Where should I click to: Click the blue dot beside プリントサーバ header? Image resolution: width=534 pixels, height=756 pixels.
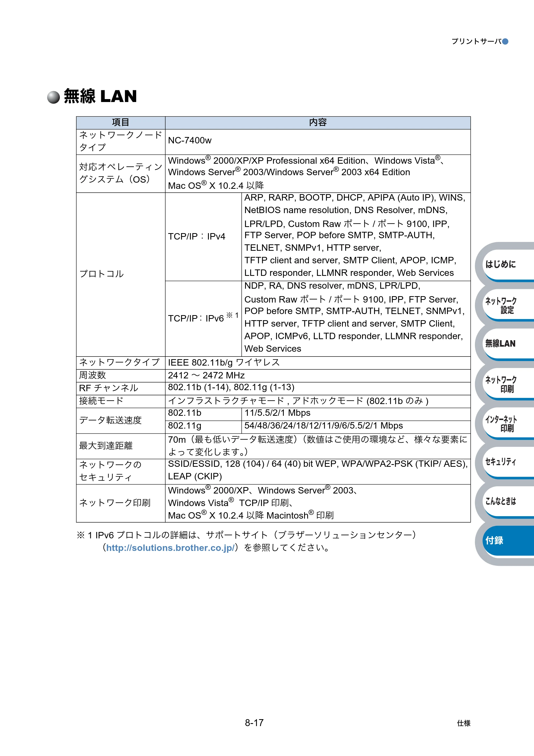tap(505, 41)
